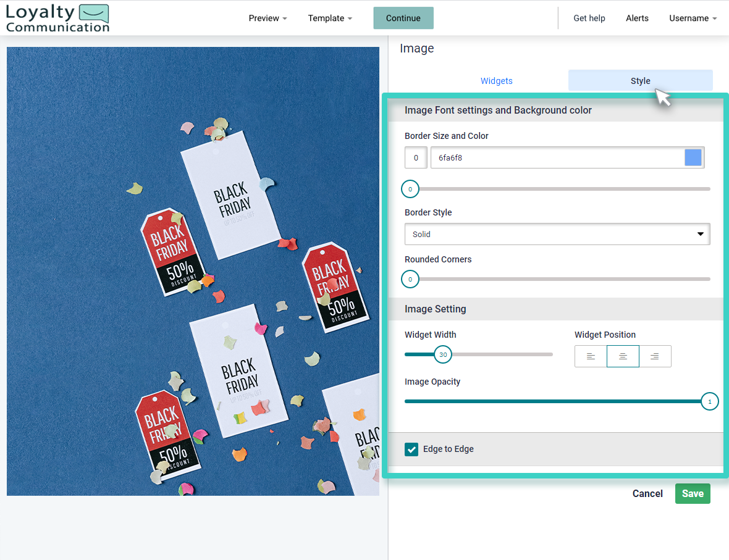Align widget position to the right

(x=655, y=356)
